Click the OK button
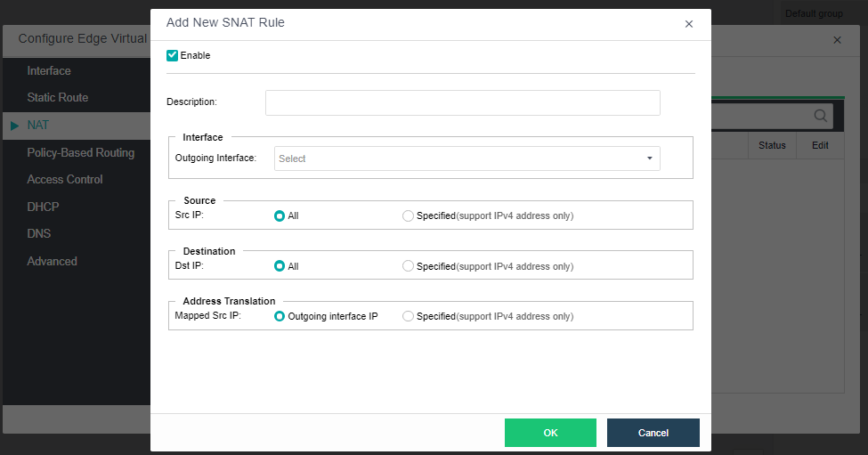The height and width of the screenshot is (455, 868). [x=550, y=433]
